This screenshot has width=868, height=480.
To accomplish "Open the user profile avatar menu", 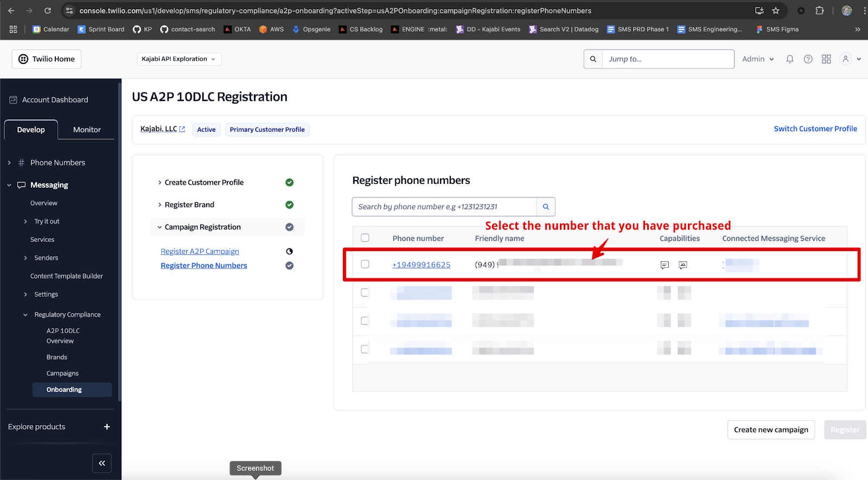I will coord(850,59).
